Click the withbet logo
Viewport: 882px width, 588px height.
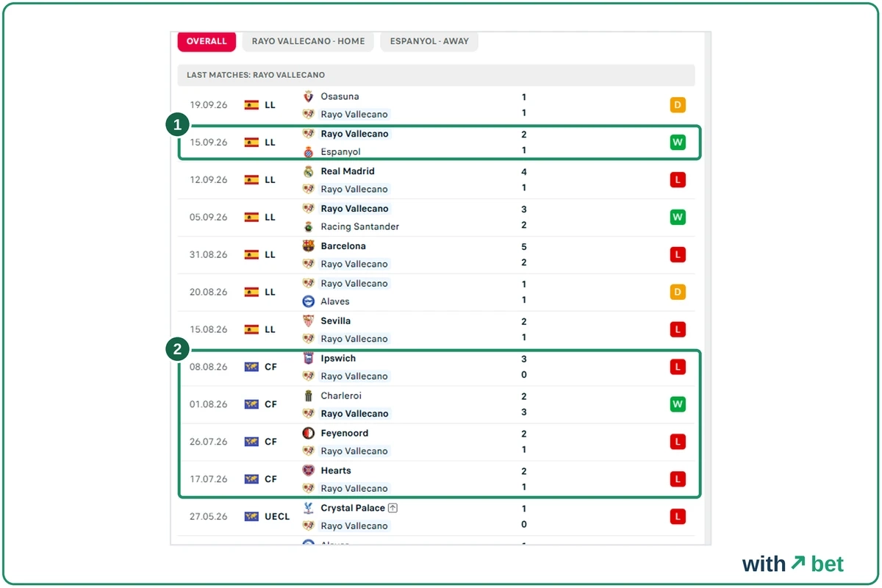[x=793, y=564]
